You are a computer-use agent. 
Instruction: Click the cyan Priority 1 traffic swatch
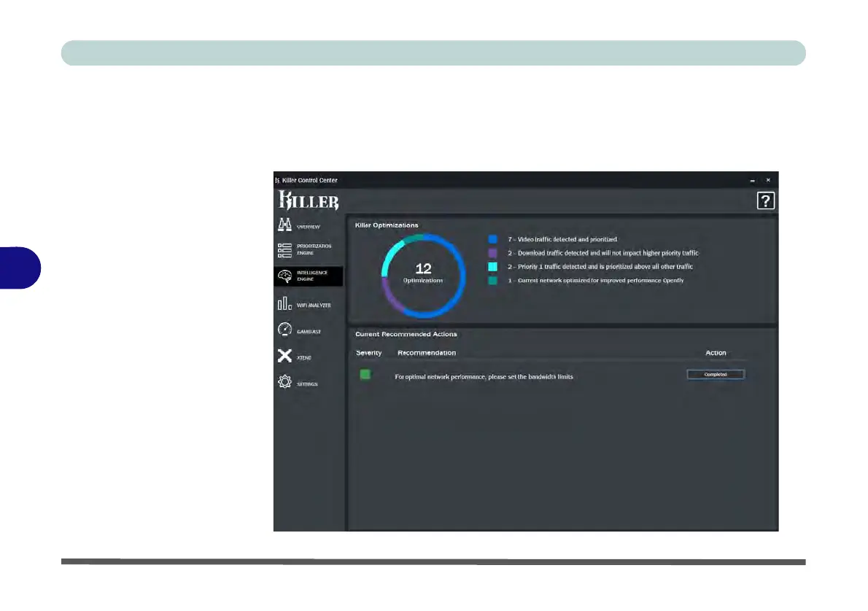[x=492, y=267]
